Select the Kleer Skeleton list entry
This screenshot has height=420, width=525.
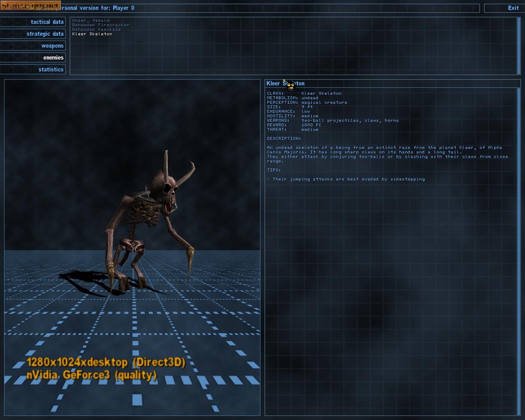coord(92,34)
